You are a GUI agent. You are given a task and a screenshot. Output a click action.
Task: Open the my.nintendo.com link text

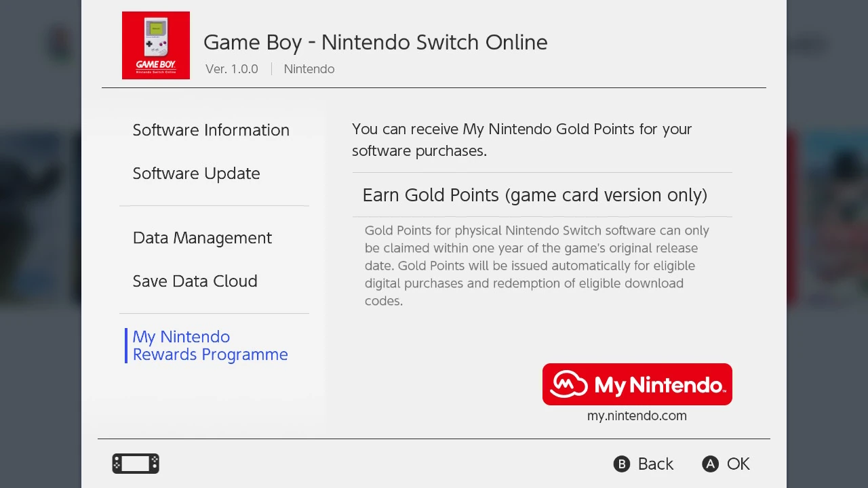637,416
